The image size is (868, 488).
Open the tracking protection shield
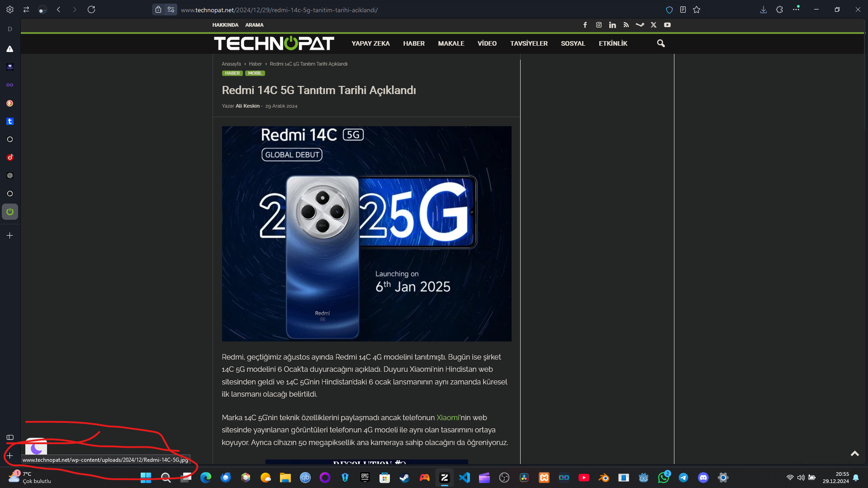[x=669, y=9]
